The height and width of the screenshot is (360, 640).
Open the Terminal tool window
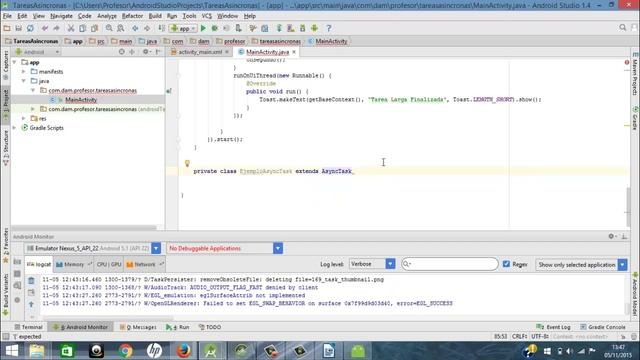pos(28,327)
